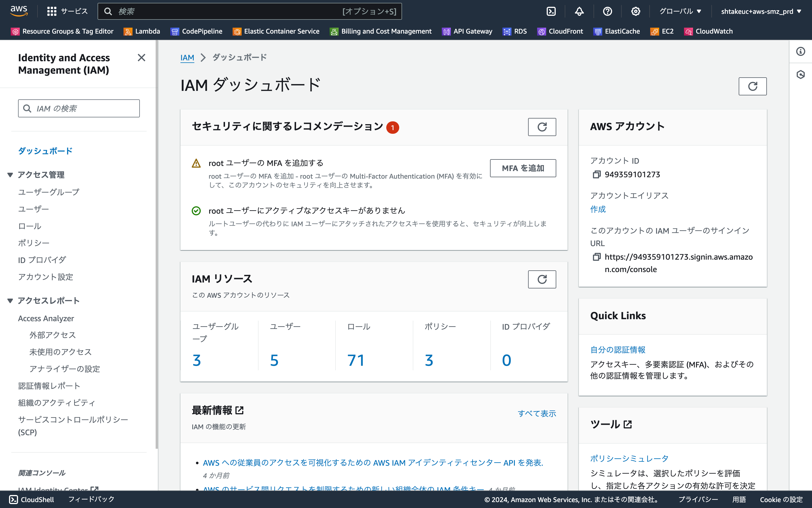812x508 pixels.
Task: Open Lambda service shortcut
Action: 142,31
